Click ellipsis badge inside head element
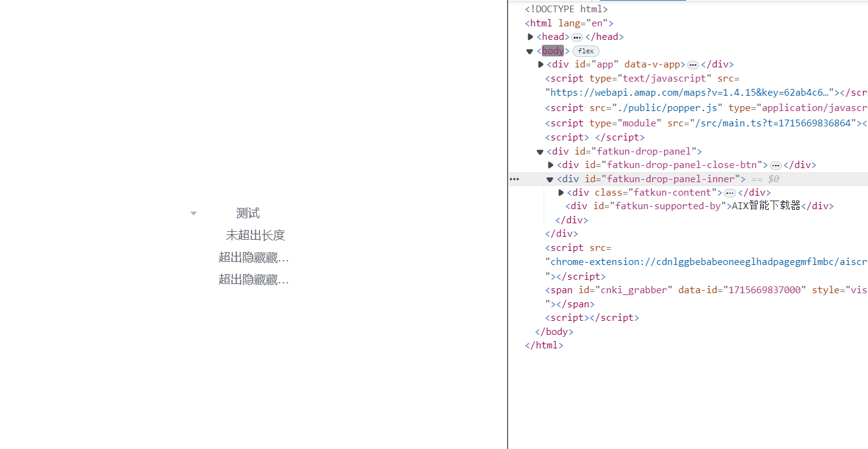The height and width of the screenshot is (449, 868). [x=577, y=37]
